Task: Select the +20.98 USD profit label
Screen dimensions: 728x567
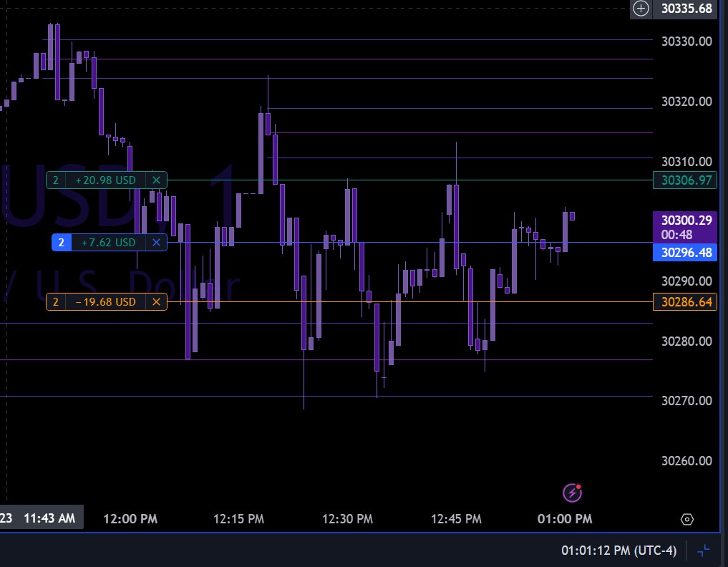Action: pos(106,180)
